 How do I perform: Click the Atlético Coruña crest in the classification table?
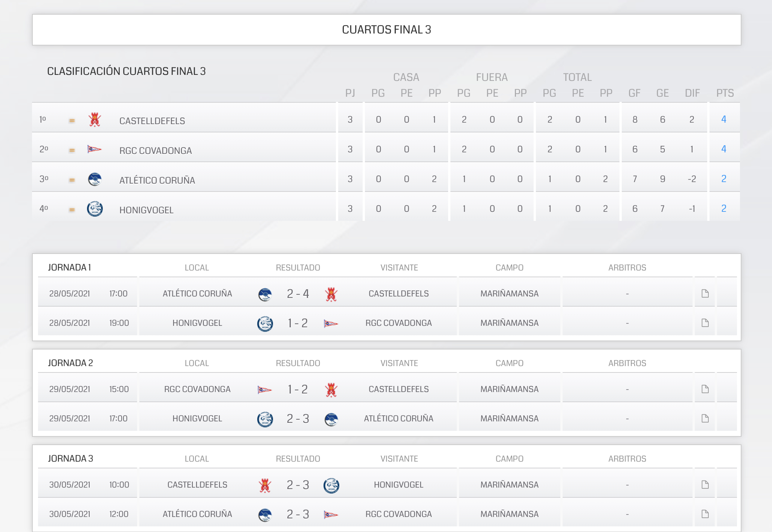(x=95, y=179)
